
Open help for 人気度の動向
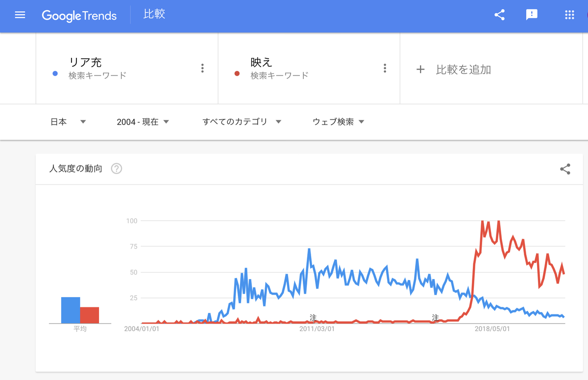(116, 169)
